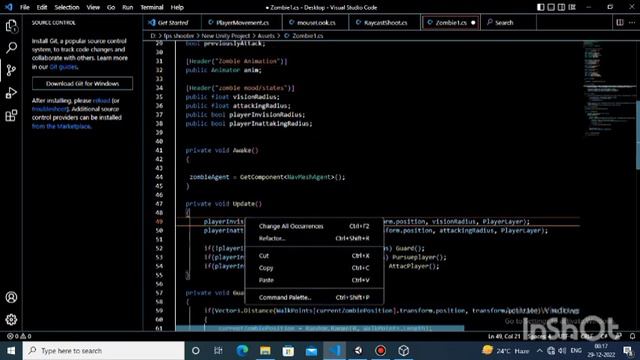Click the 'New Unity Project' breadcrumb
The height and width of the screenshot is (360, 640).
point(226,36)
